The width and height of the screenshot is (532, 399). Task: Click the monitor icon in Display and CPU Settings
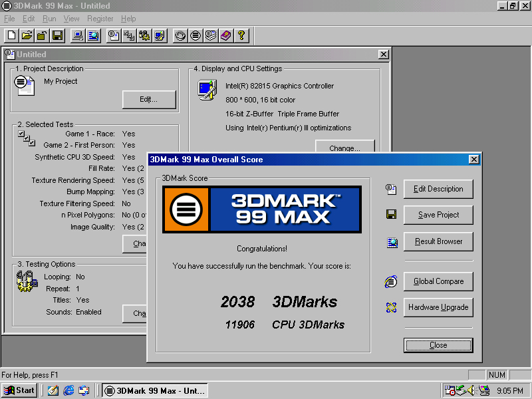tap(206, 89)
